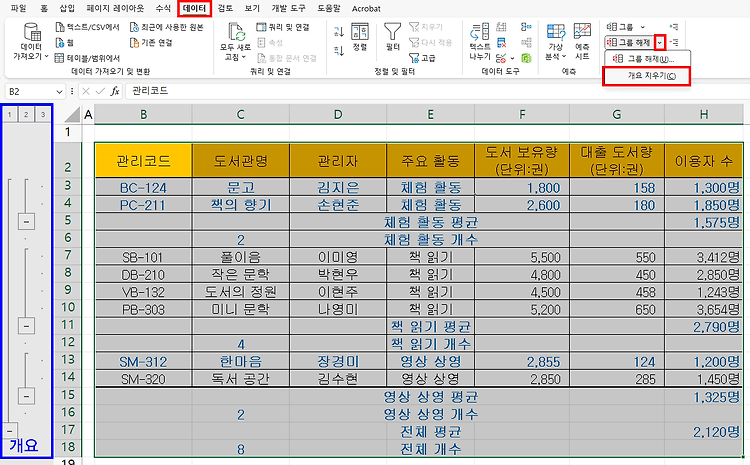Click the formula bar showing 관리코드

coord(435,91)
